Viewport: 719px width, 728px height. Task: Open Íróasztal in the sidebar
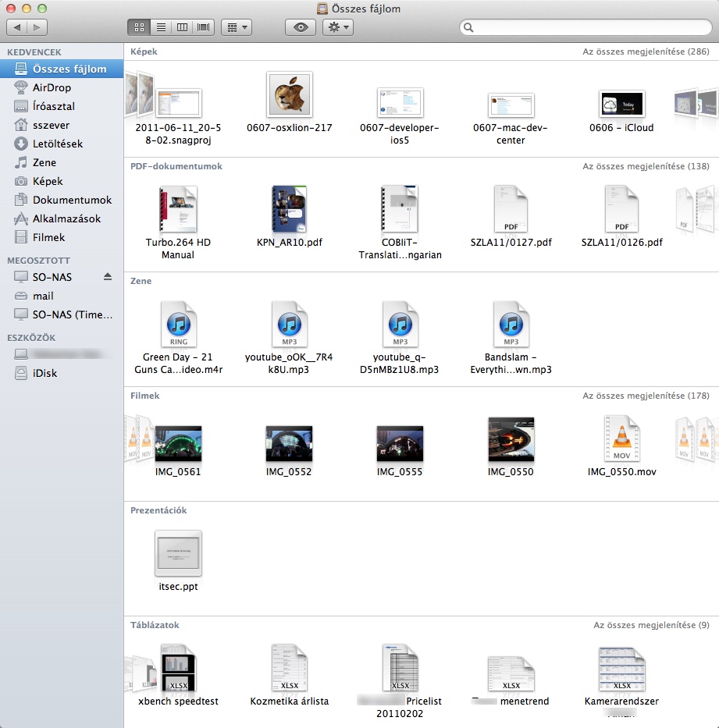pos(62,106)
